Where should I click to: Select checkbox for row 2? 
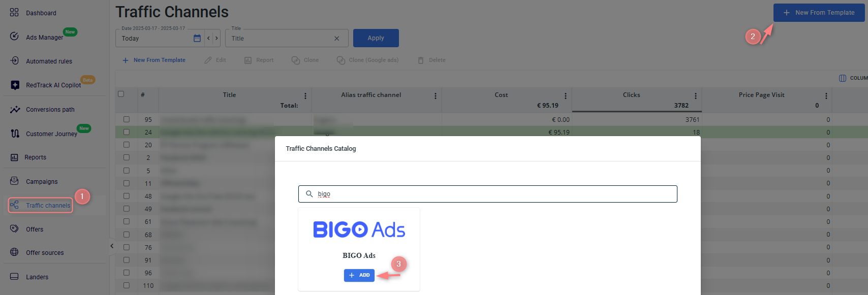(x=127, y=157)
